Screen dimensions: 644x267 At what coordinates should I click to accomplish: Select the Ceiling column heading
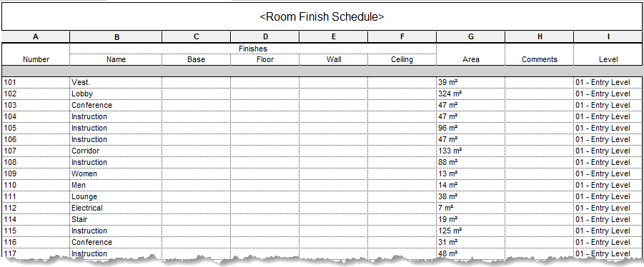402,59
